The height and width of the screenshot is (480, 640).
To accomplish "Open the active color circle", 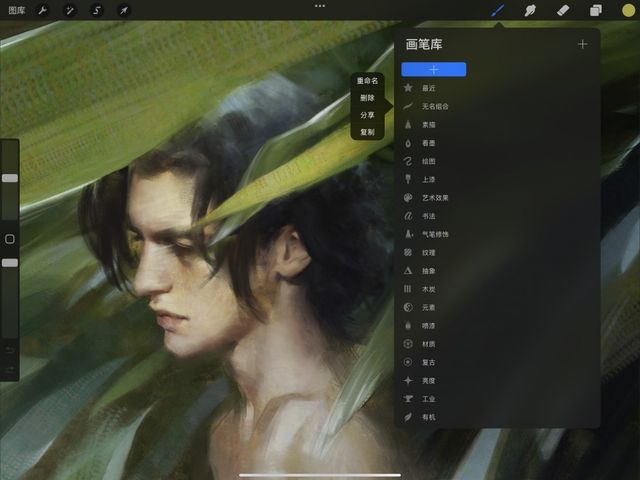I will click(629, 10).
